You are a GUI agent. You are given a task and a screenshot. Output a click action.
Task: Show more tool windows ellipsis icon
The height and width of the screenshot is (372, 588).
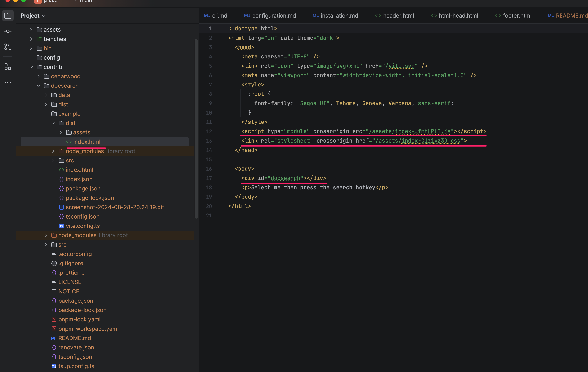pyautogui.click(x=8, y=82)
